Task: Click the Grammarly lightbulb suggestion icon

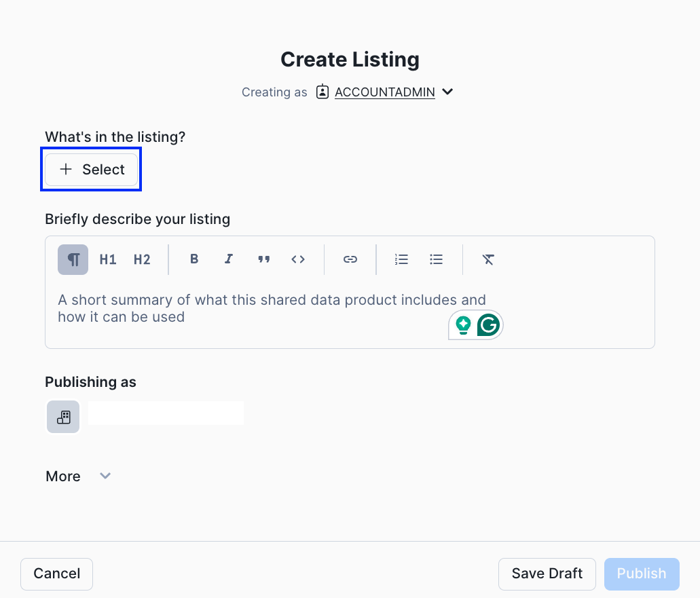Action: click(x=463, y=325)
